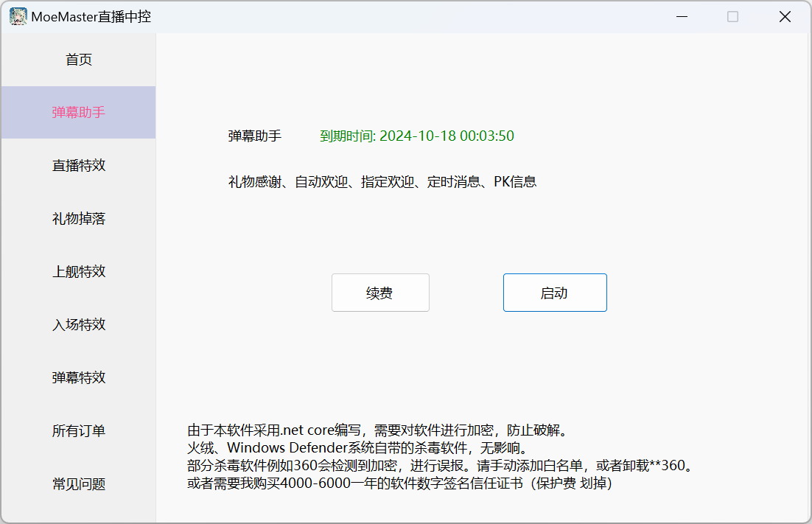Click the MoeMaster直播中控 window title
The height and width of the screenshot is (524, 812).
click(91, 16)
